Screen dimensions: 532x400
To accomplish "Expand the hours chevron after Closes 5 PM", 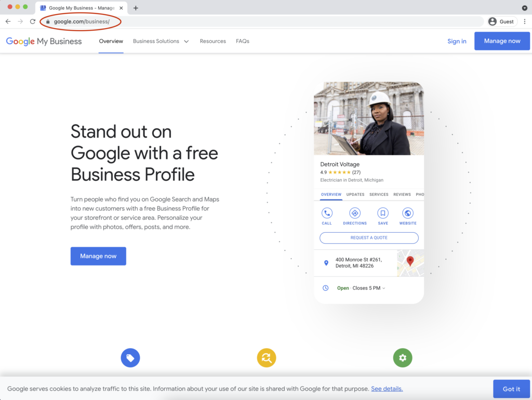I will click(384, 288).
